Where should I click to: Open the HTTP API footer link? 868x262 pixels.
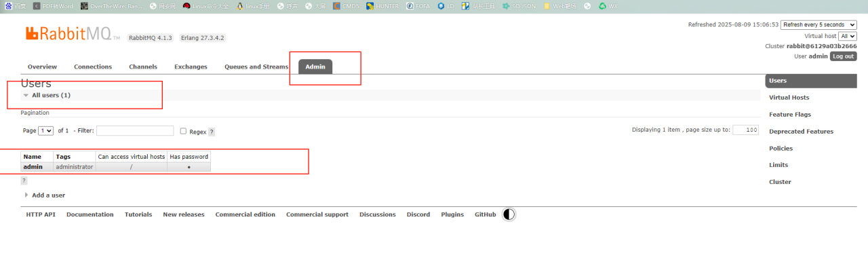(x=41, y=214)
